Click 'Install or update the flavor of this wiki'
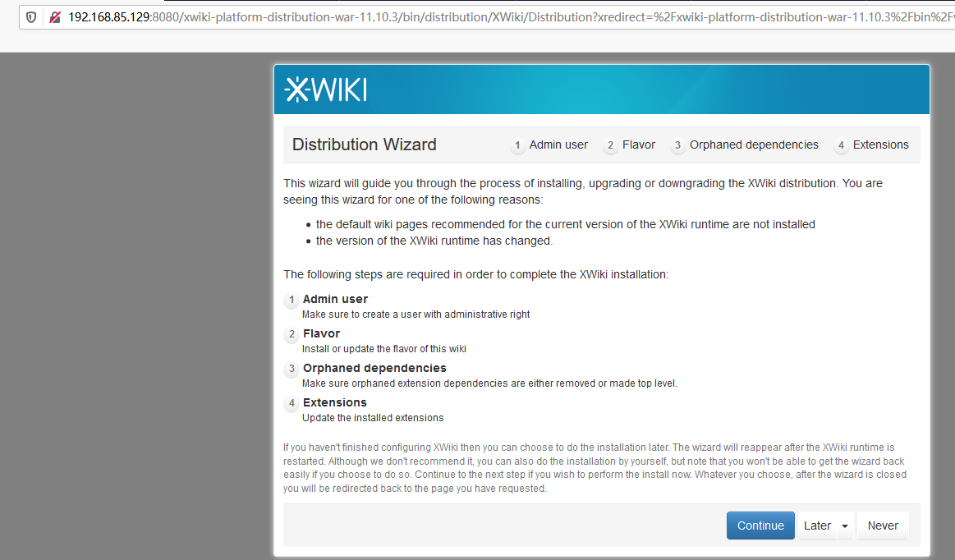 tap(383, 348)
